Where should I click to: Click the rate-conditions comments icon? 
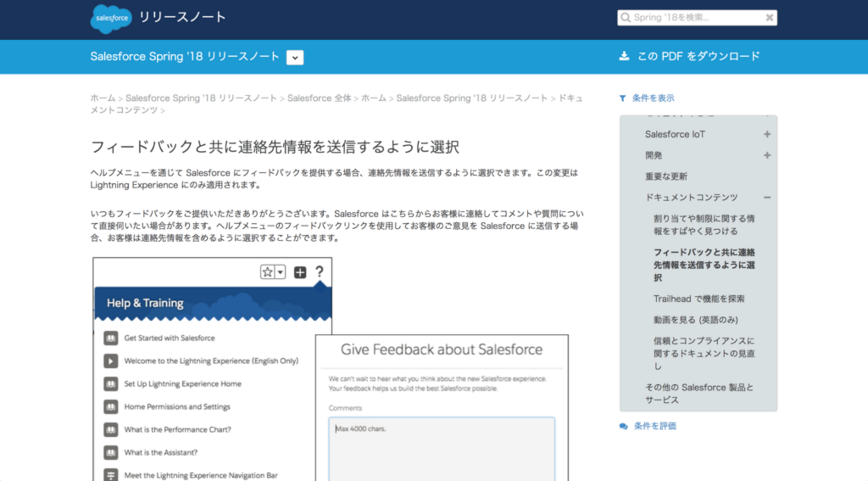(x=624, y=426)
